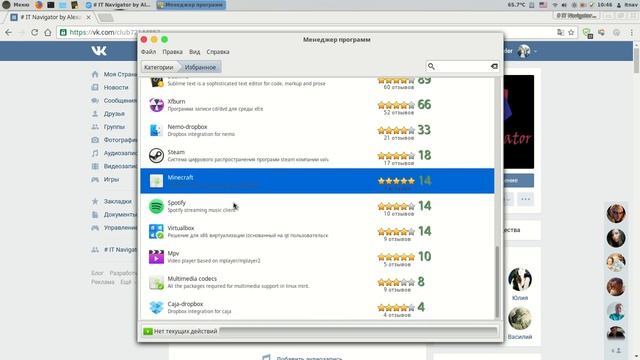Click in the software manager search field
Screen dimensions: 640x360
[462, 66]
